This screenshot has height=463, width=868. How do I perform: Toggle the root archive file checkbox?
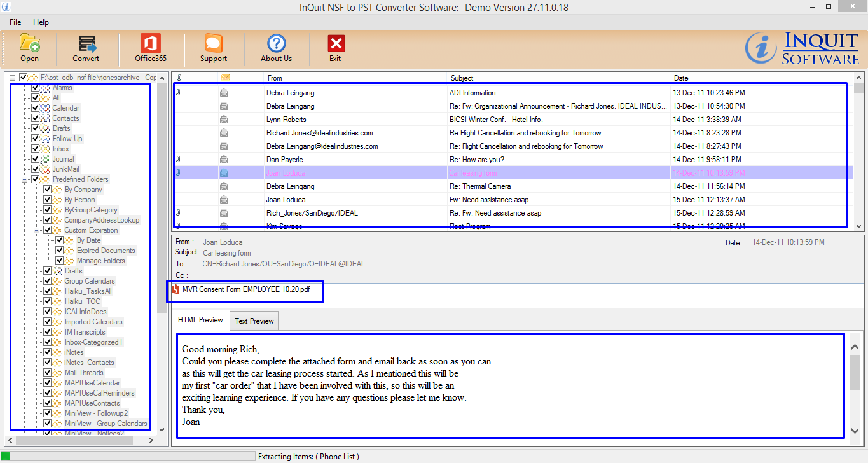pos(24,78)
